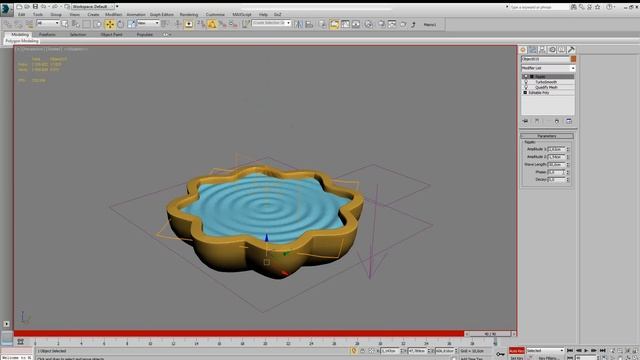Viewport: 640px width, 360px height.
Task: Open the 3ds Max application logo menu
Action: 6,9
